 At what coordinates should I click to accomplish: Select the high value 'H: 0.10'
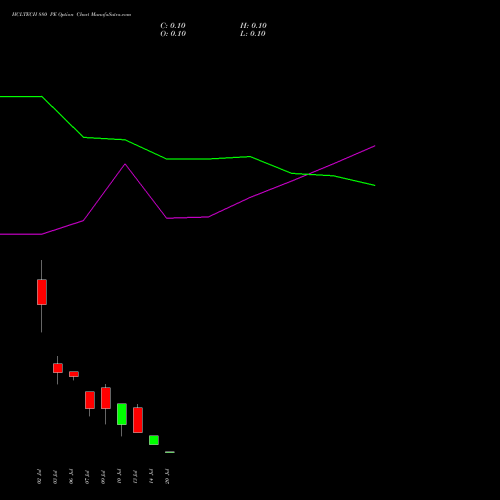tap(253, 26)
